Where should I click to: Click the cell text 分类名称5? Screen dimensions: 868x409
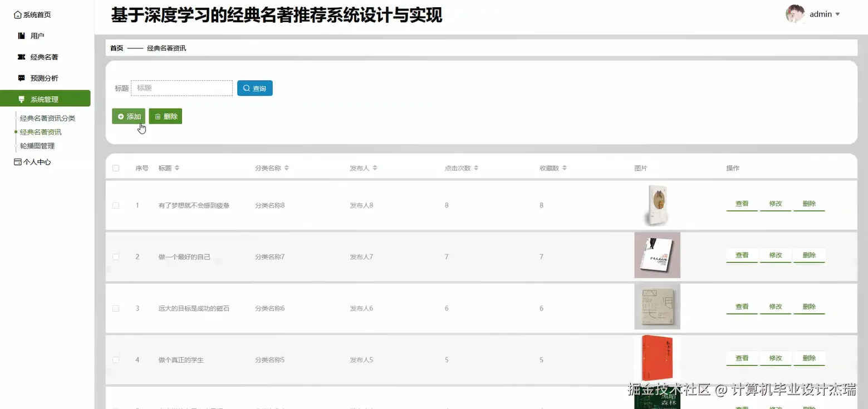[270, 360]
